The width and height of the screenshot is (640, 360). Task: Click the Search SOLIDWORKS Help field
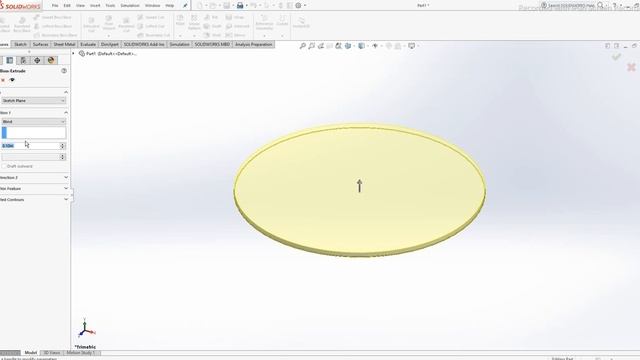click(570, 6)
